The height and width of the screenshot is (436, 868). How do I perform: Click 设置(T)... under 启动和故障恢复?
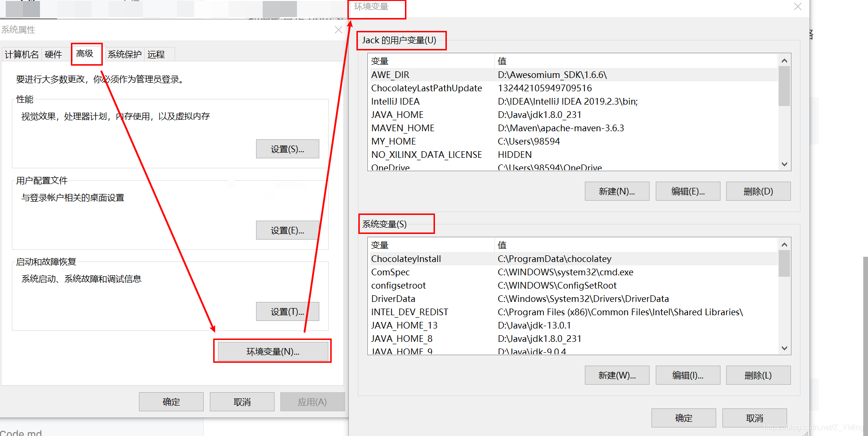point(287,311)
